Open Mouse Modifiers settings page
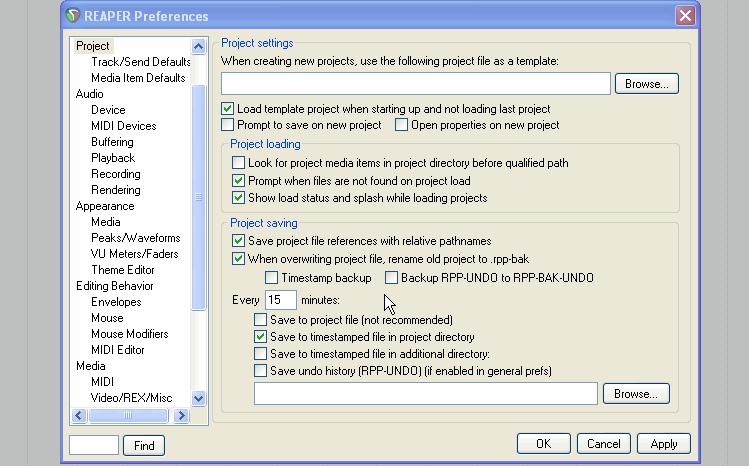Screen dimensions: 749x466 (129, 334)
